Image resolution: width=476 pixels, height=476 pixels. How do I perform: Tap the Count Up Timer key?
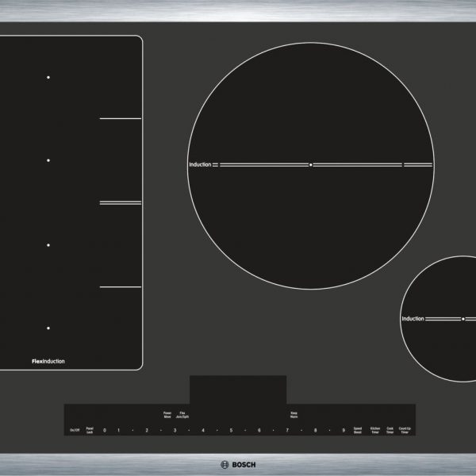pyautogui.click(x=405, y=431)
